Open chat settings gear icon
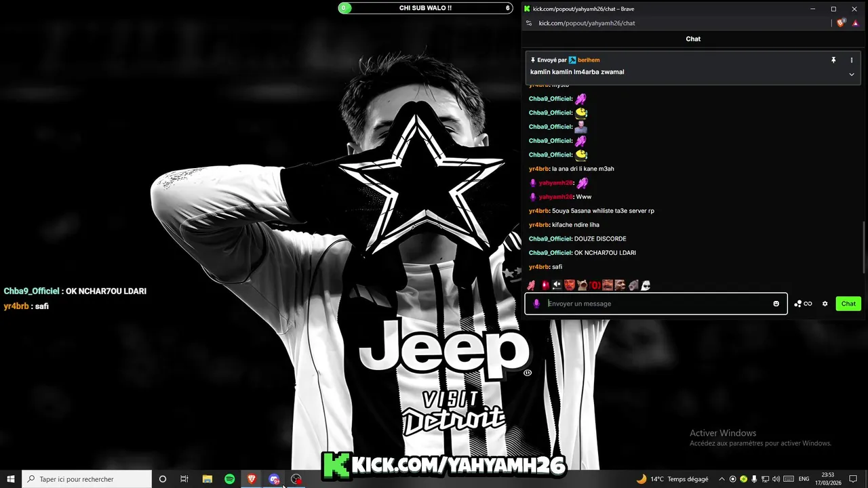This screenshot has height=488, width=868. (825, 304)
